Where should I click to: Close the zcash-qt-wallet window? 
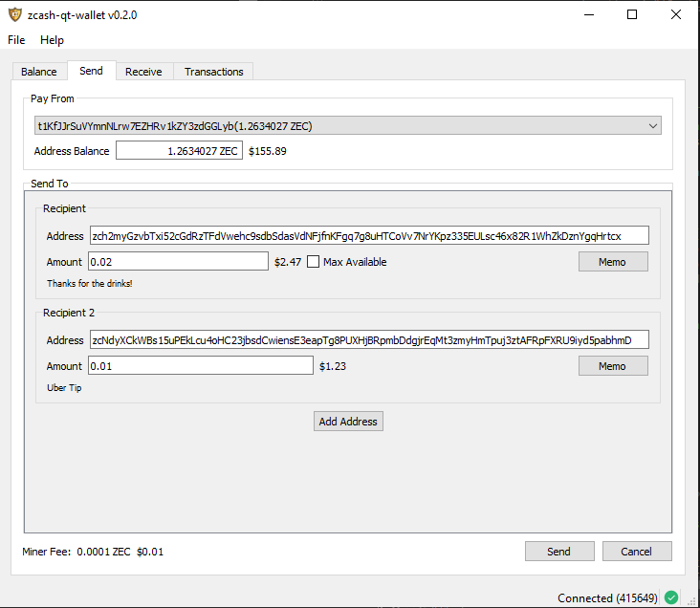tap(676, 14)
